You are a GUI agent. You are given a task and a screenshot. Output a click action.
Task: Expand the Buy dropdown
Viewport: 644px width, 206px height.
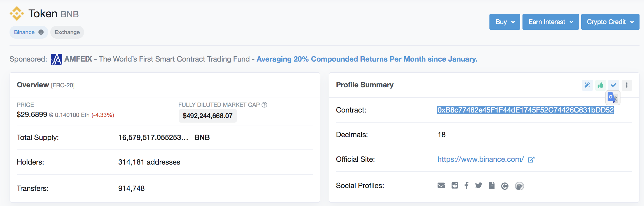[x=505, y=22]
